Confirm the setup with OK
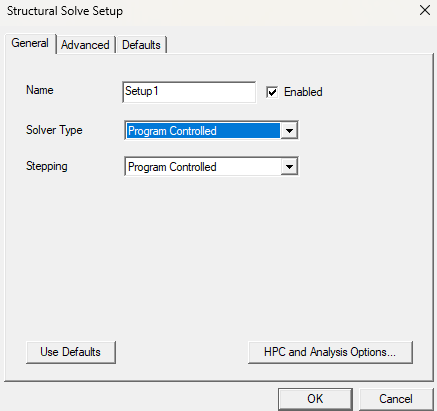 pyautogui.click(x=315, y=399)
